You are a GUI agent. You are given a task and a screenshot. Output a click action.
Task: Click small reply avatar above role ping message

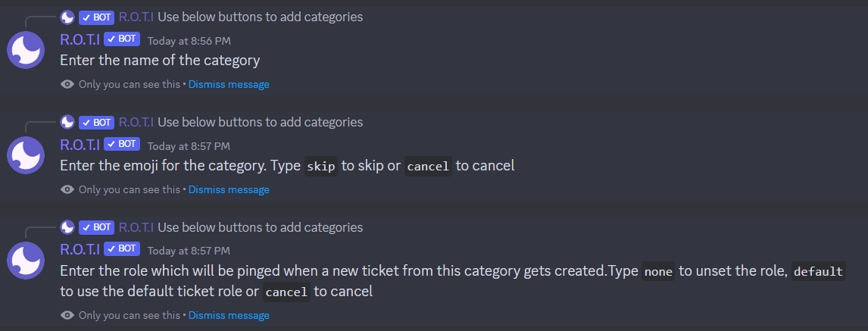(x=67, y=227)
